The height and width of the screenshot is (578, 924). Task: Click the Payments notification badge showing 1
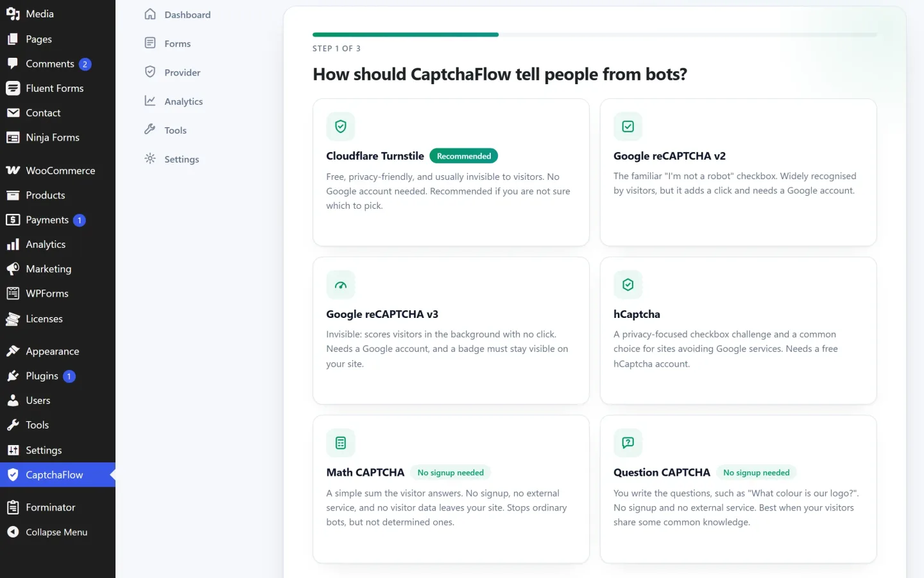pos(80,220)
